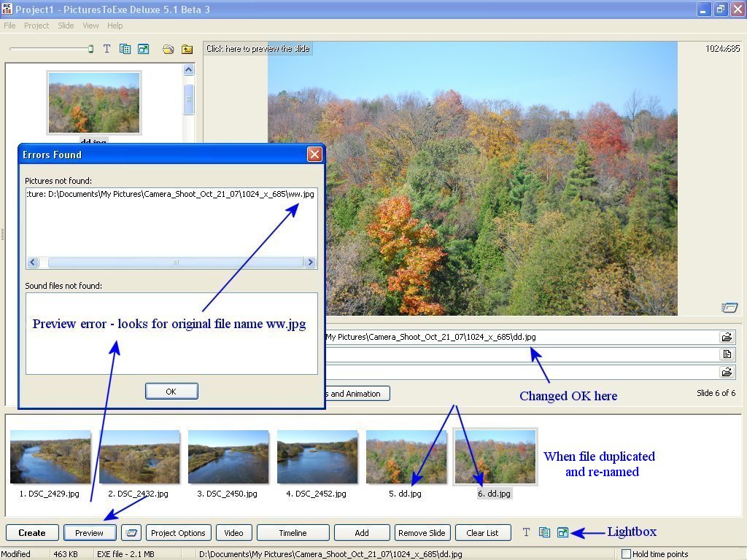Click the open-folder icon above the file list
747x560 pixels.
[169, 49]
